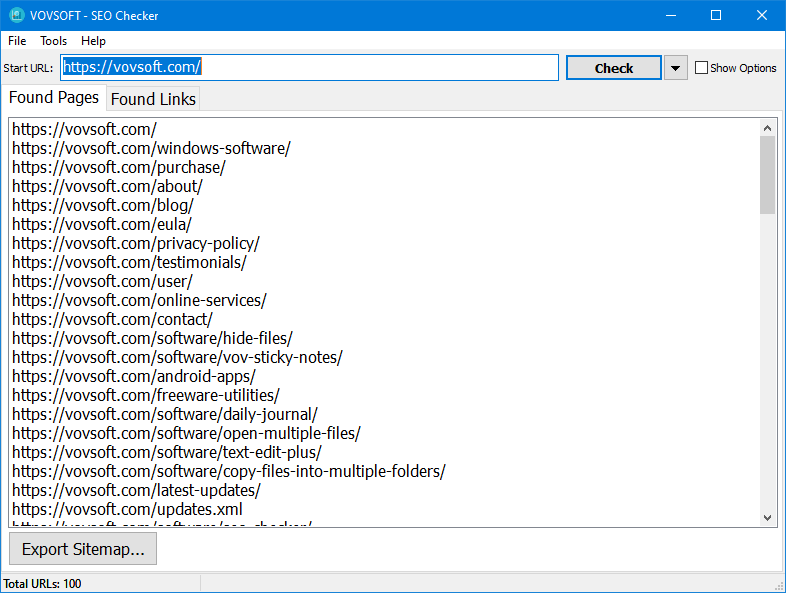Maximize the SEO Checker window

[x=716, y=16]
